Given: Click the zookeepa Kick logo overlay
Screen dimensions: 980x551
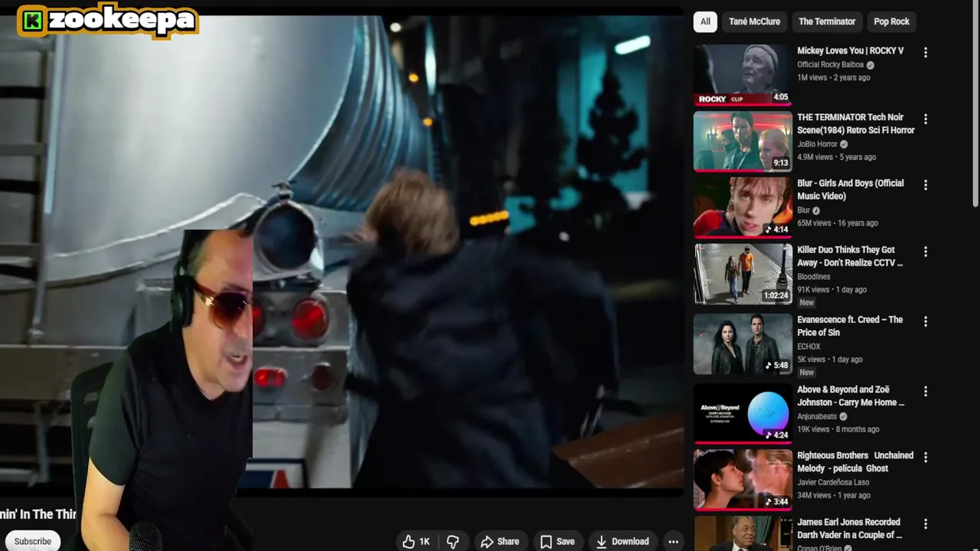Looking at the screenshot, I should click(107, 21).
